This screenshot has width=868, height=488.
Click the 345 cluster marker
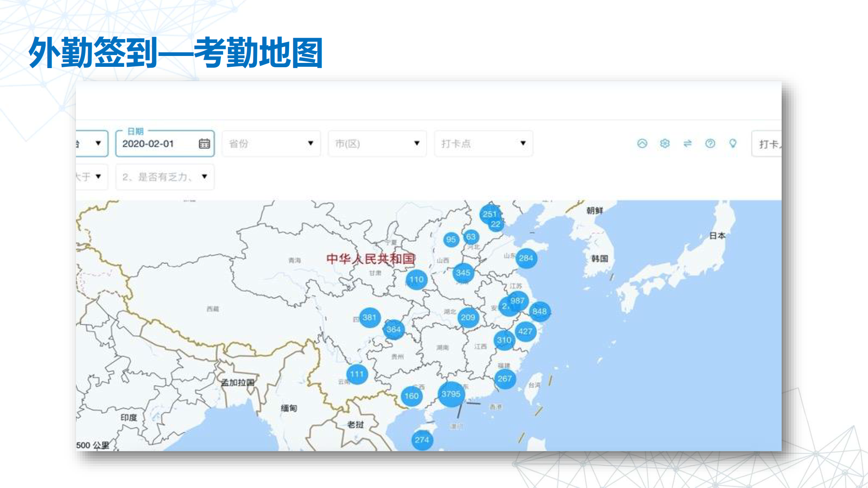pyautogui.click(x=463, y=273)
